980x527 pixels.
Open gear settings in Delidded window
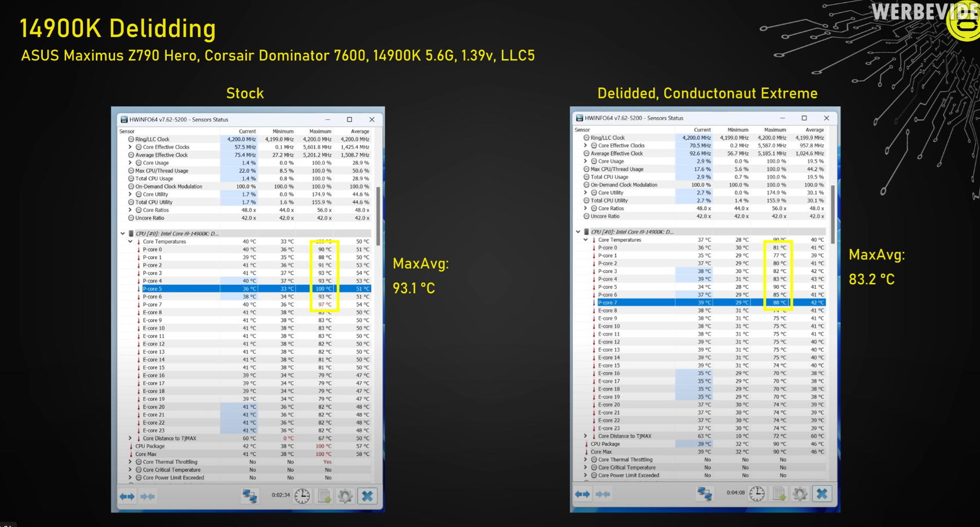(x=800, y=494)
